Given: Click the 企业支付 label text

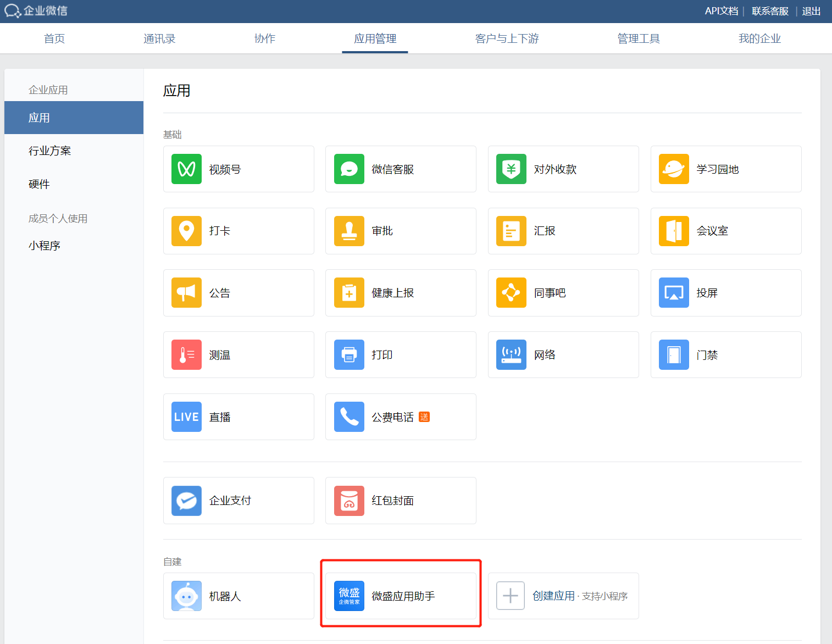Looking at the screenshot, I should pyautogui.click(x=230, y=501).
